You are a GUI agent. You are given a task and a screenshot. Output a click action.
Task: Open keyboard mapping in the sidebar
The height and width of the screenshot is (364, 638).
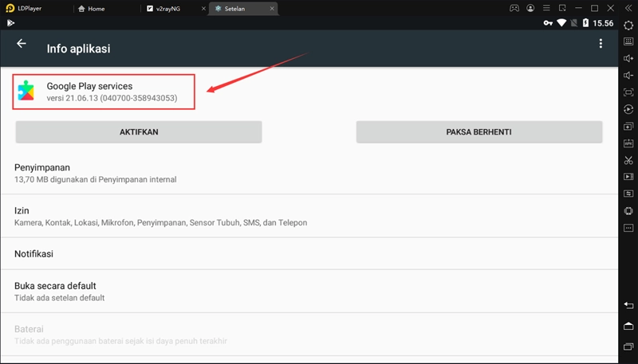(x=628, y=41)
